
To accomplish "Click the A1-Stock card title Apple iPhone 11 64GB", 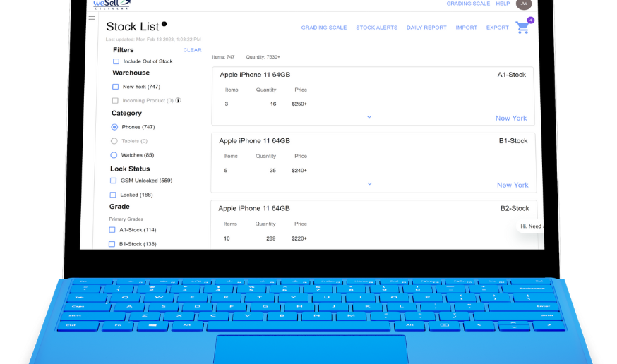I will coord(255,75).
